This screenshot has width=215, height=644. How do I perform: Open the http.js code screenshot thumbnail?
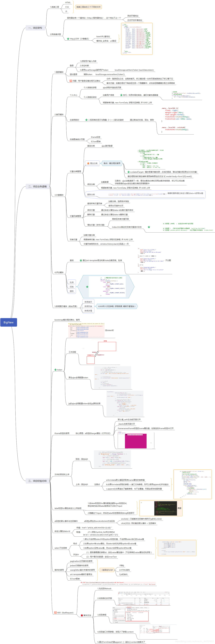137,39
